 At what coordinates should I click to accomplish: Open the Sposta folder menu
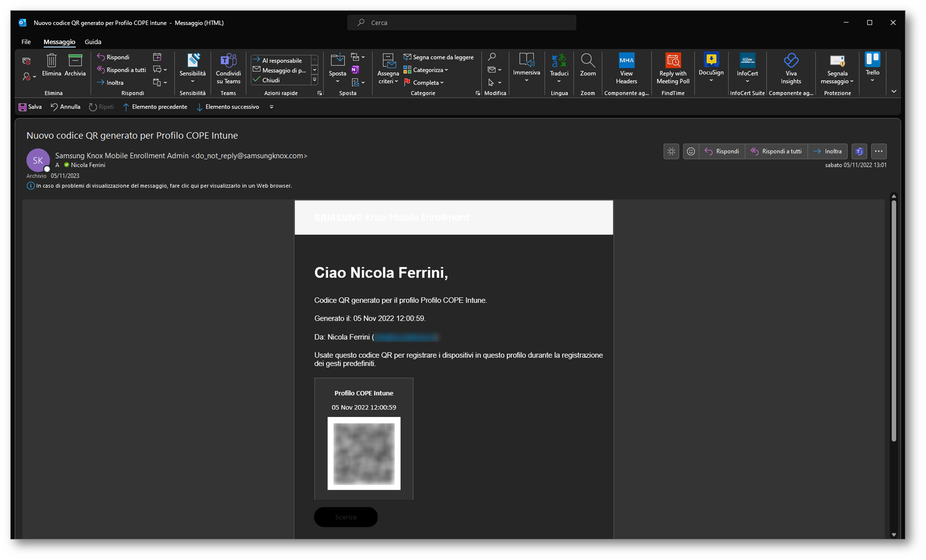coord(337,69)
